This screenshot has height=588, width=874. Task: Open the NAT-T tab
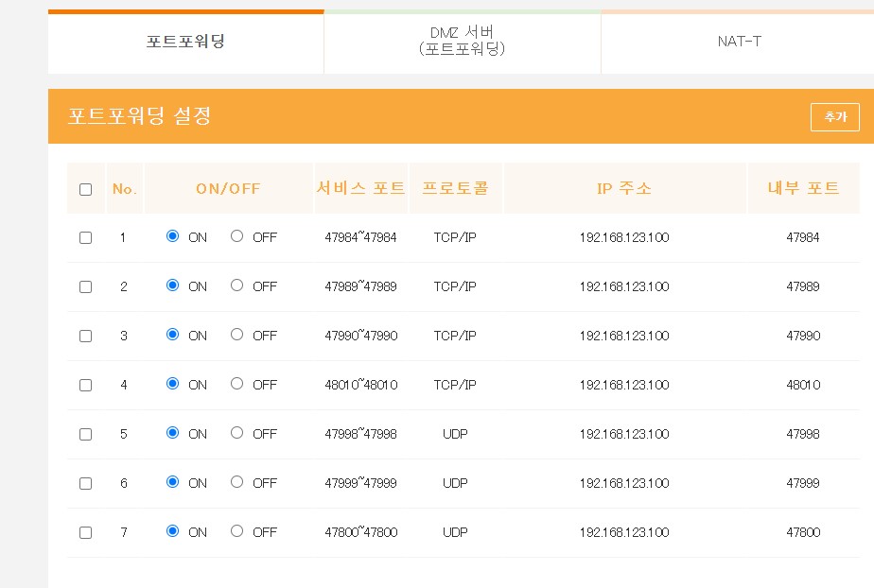[x=739, y=43]
